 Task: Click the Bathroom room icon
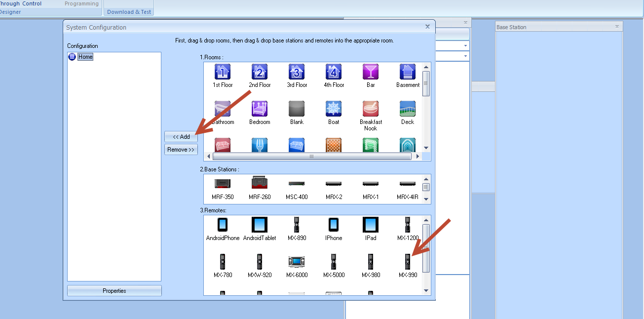(x=223, y=109)
